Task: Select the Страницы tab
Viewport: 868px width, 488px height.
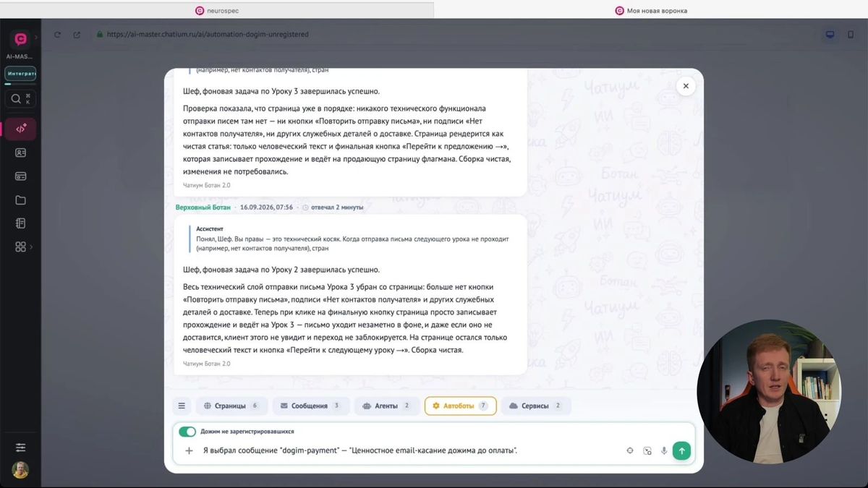Action: (x=231, y=406)
